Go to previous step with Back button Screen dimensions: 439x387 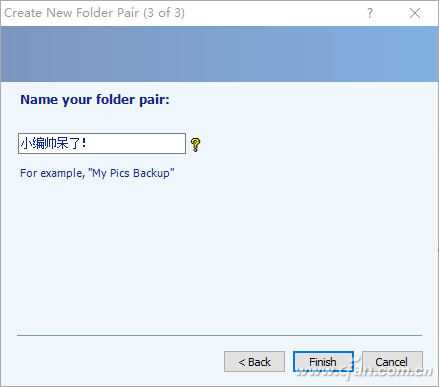(254, 362)
